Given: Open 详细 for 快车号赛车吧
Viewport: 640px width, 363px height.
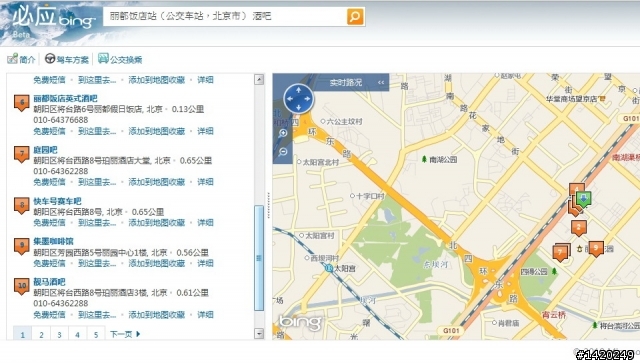Looking at the screenshot, I should [205, 223].
